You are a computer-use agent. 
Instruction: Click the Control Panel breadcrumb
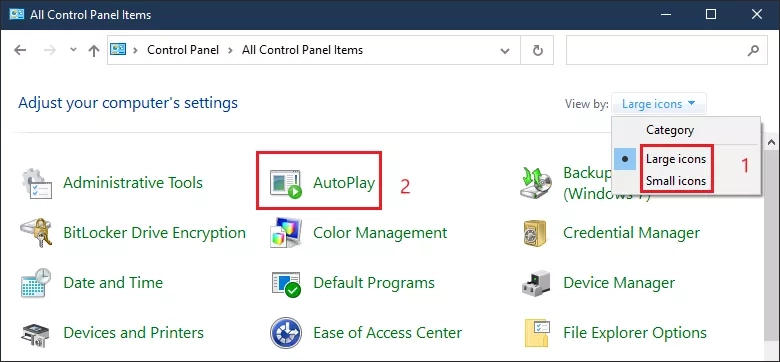pyautogui.click(x=183, y=50)
